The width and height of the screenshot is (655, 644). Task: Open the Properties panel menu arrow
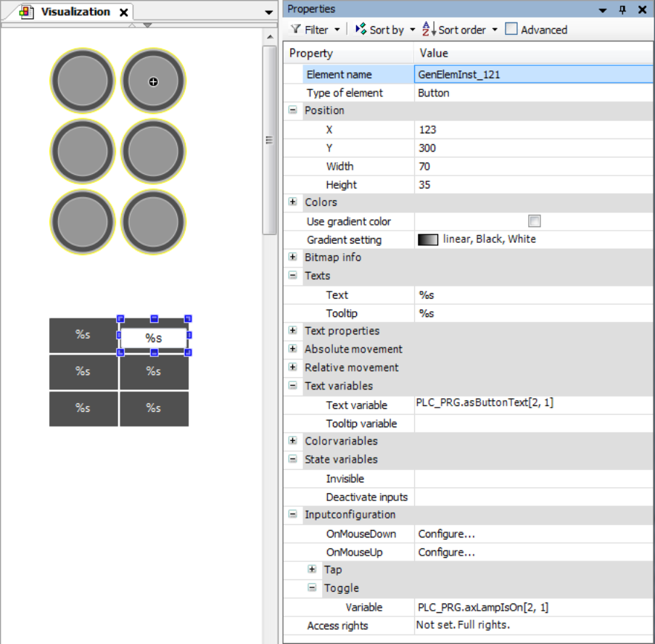603,9
